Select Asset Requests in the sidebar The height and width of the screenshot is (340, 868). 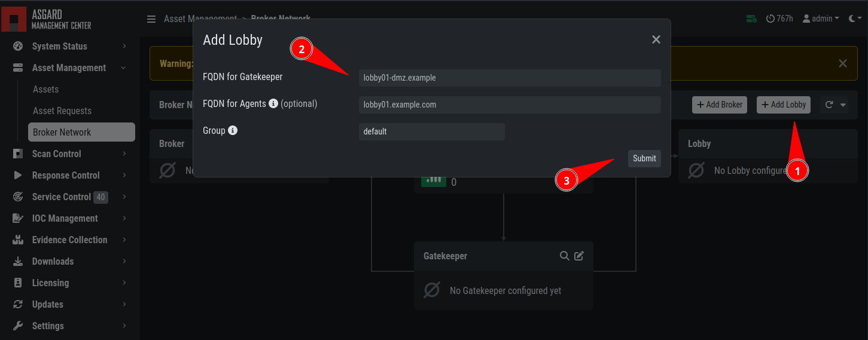[62, 111]
